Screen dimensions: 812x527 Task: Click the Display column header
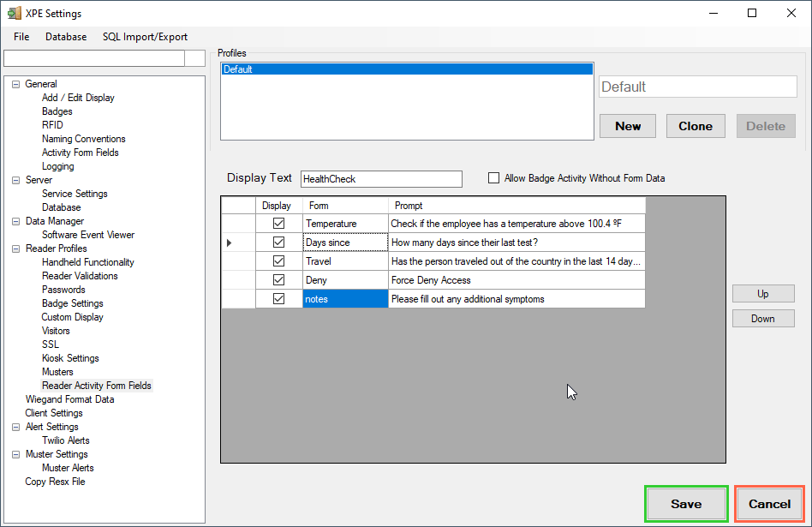279,206
